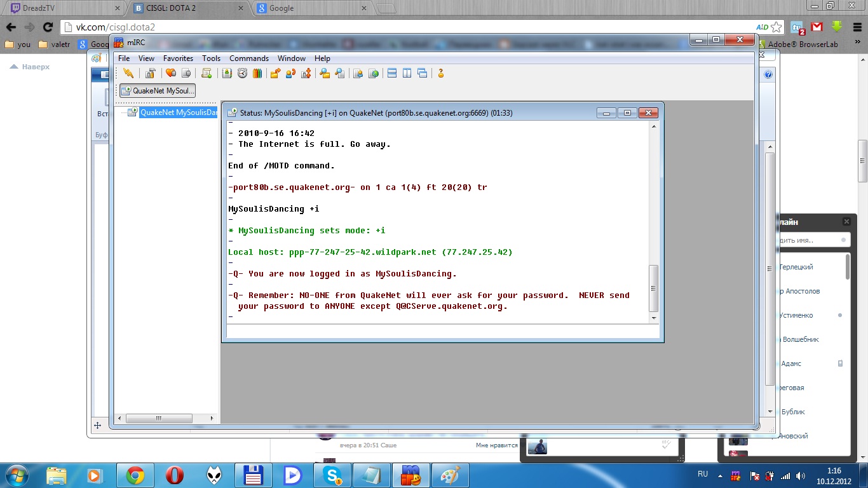Screen dimensions: 868x488
Task: Open the Favorites heart icon
Action: [x=170, y=73]
